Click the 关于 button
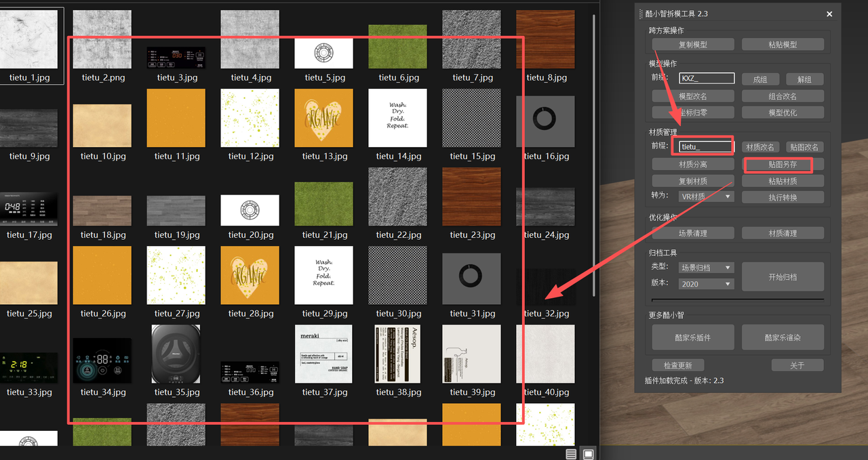This screenshot has height=460, width=868. click(x=797, y=365)
